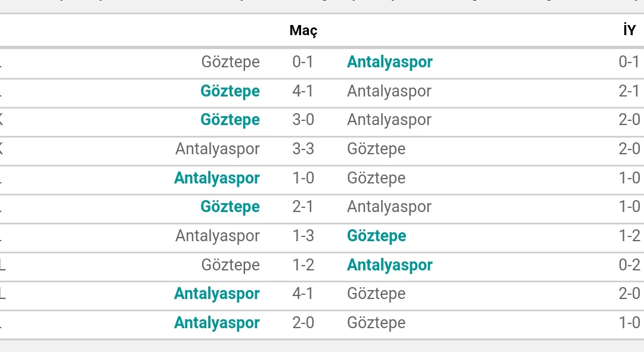Click Göztepe in the 2-1 match row

[230, 207]
